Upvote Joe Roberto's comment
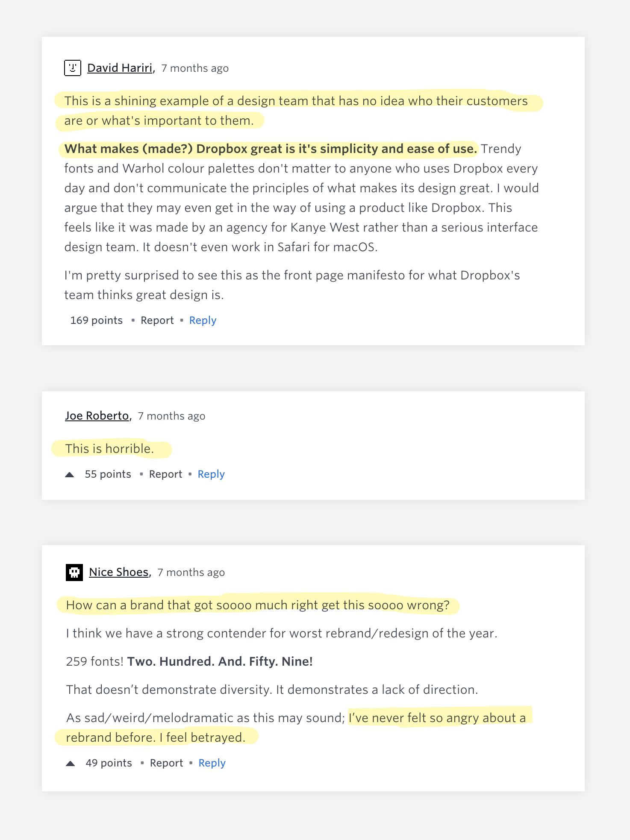The width and height of the screenshot is (630, 840). tap(70, 475)
